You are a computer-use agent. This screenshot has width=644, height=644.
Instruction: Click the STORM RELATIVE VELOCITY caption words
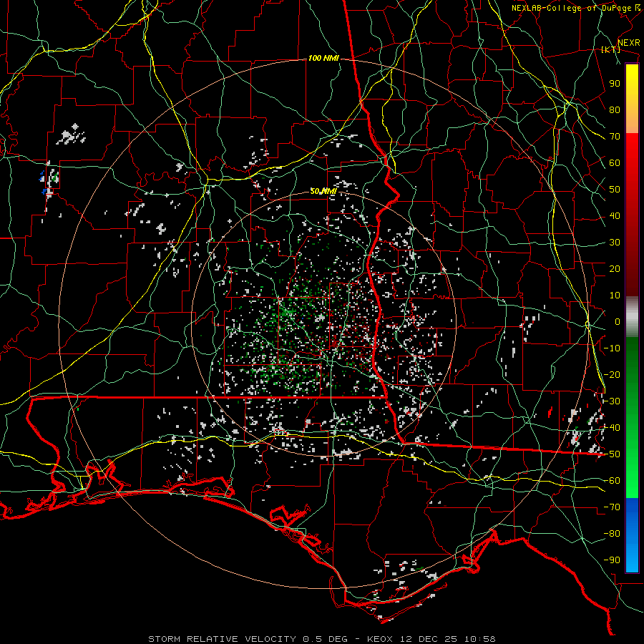pyautogui.click(x=224, y=639)
